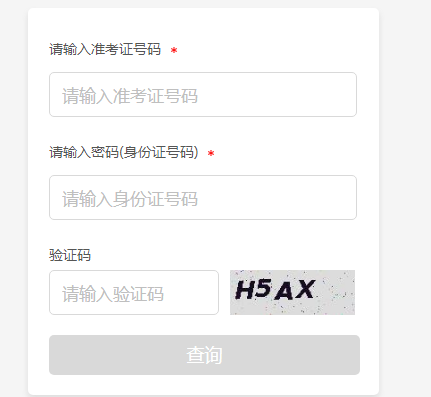Focus the 请输入验证码 captcha input
431x397 pixels.
(x=134, y=293)
